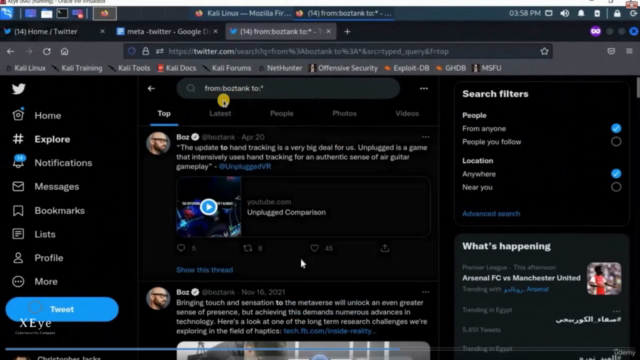Viewport: 640px width, 360px height.
Task: Open the Show this thread link
Action: [x=204, y=270]
